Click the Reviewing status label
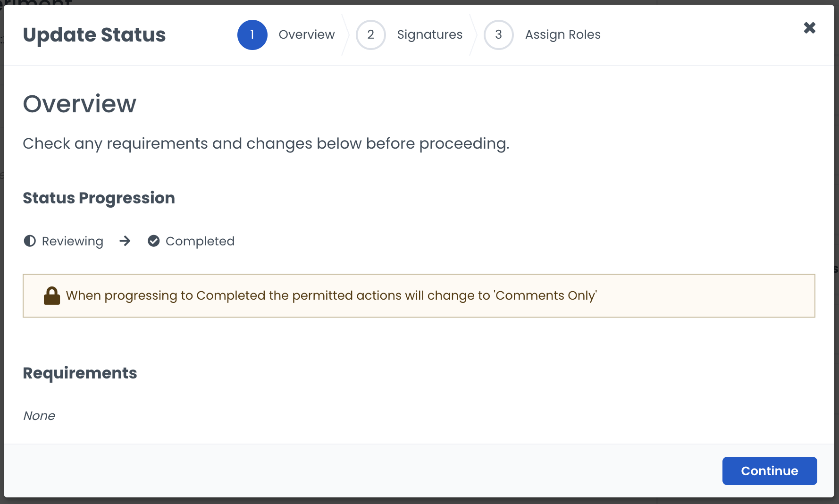Viewport: 839px width, 504px height. click(72, 241)
